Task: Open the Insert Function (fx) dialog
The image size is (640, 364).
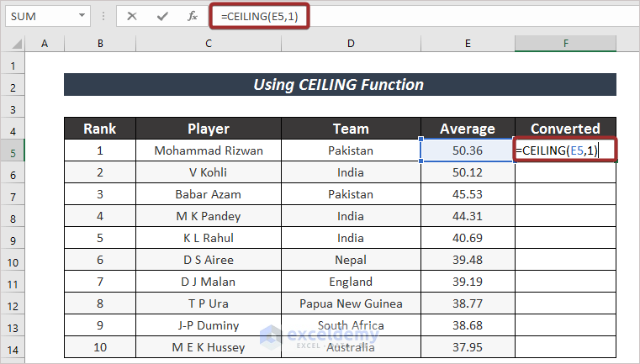Action: pos(193,16)
